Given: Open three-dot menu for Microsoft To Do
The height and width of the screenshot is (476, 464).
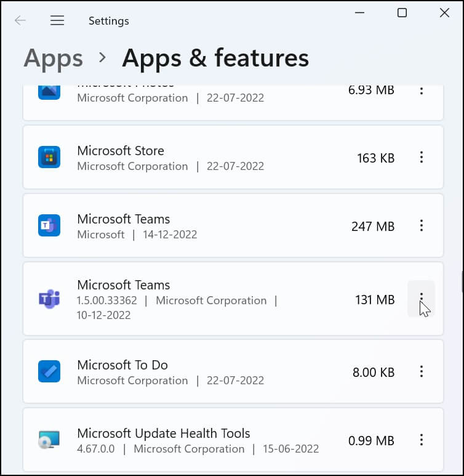Looking at the screenshot, I should [x=421, y=371].
